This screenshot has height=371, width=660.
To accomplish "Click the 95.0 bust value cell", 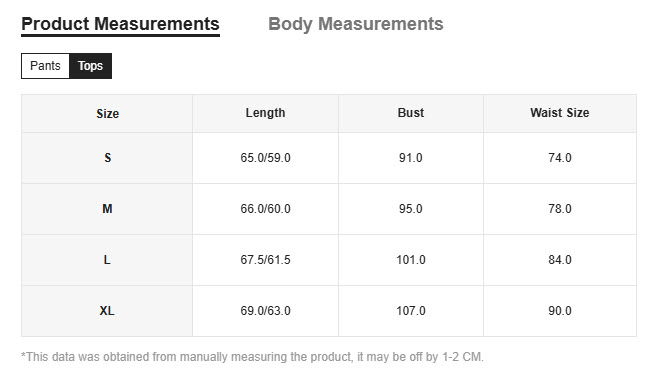I will pyautogui.click(x=411, y=209).
